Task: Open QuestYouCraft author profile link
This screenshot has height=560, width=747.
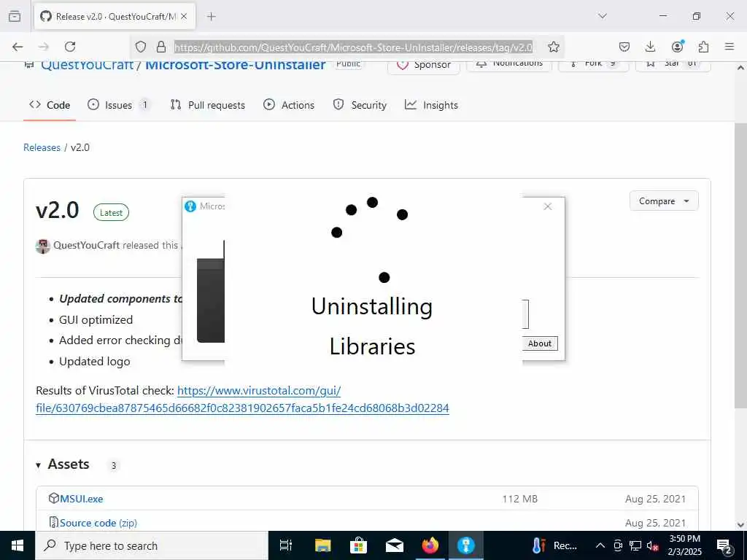Action: click(x=86, y=245)
